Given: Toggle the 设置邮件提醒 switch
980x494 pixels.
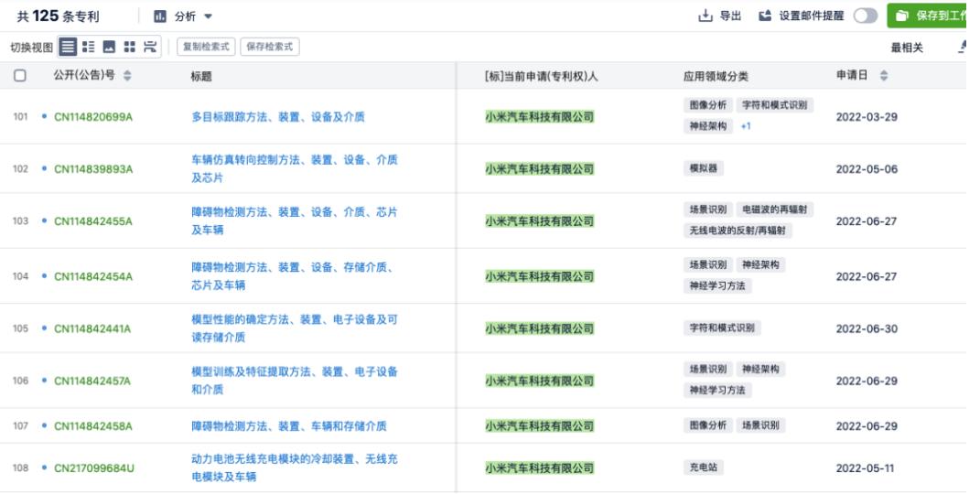Looking at the screenshot, I should (865, 16).
